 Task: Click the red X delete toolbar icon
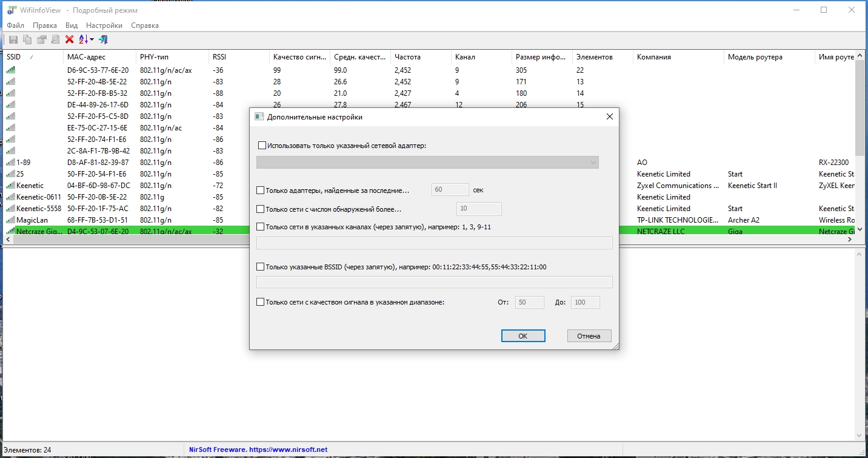70,39
